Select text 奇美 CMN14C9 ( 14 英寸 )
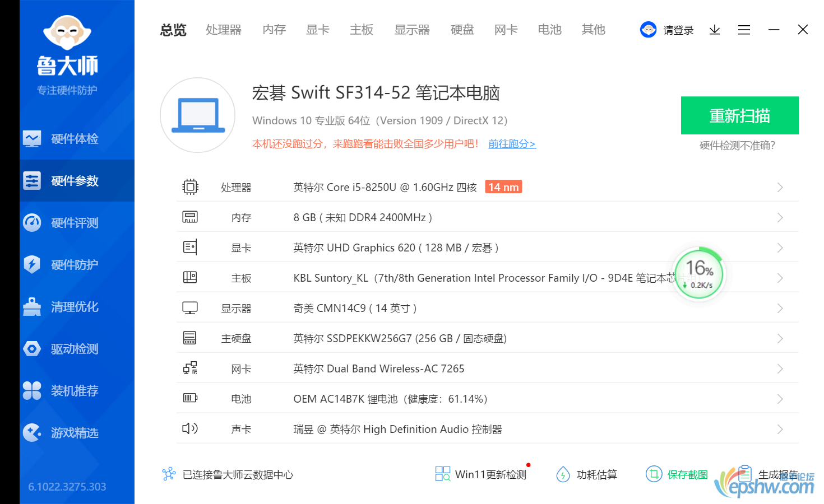This screenshot has width=824, height=504. [355, 308]
